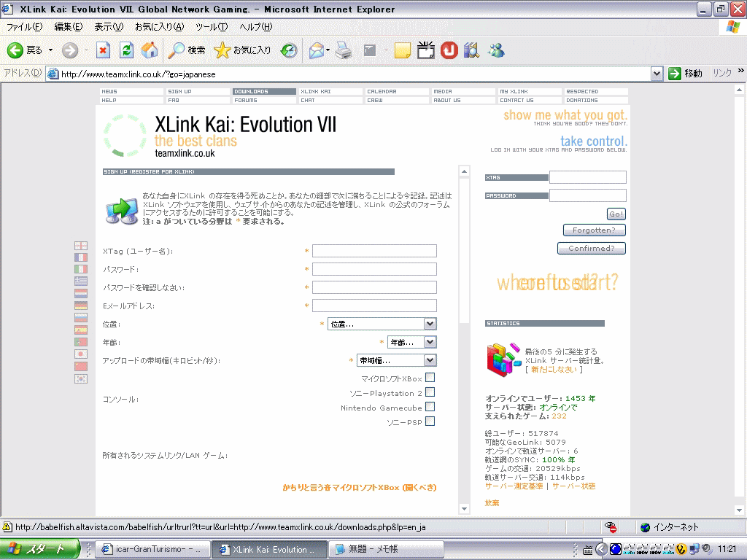Viewport: 747px width, 560px height.
Task: Open the 編集(E) menu
Action: pos(69,27)
